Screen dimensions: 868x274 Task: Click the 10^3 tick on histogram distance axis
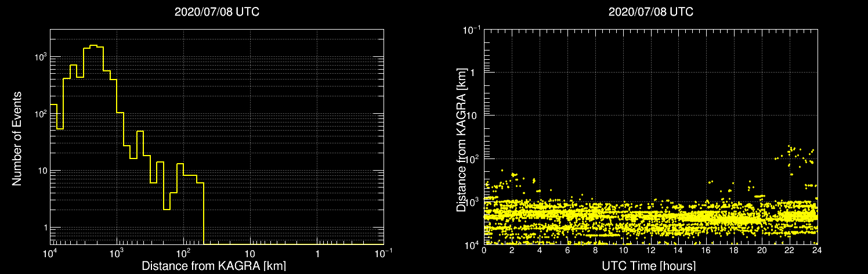[118, 253]
